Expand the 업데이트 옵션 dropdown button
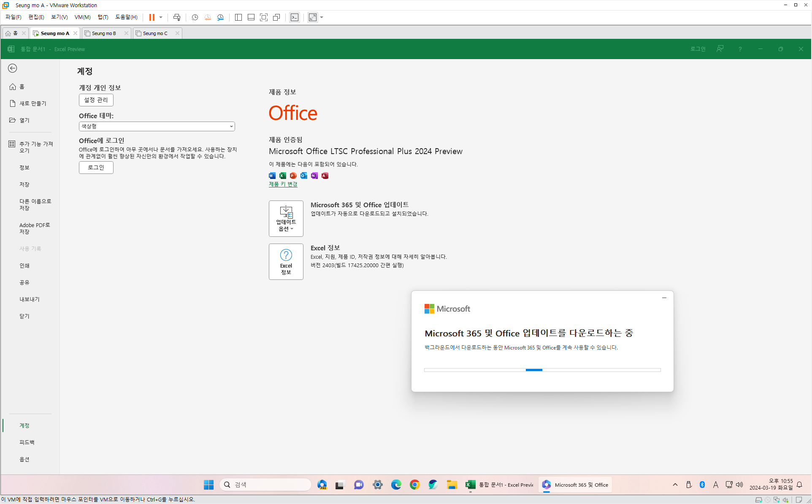 pyautogui.click(x=286, y=218)
